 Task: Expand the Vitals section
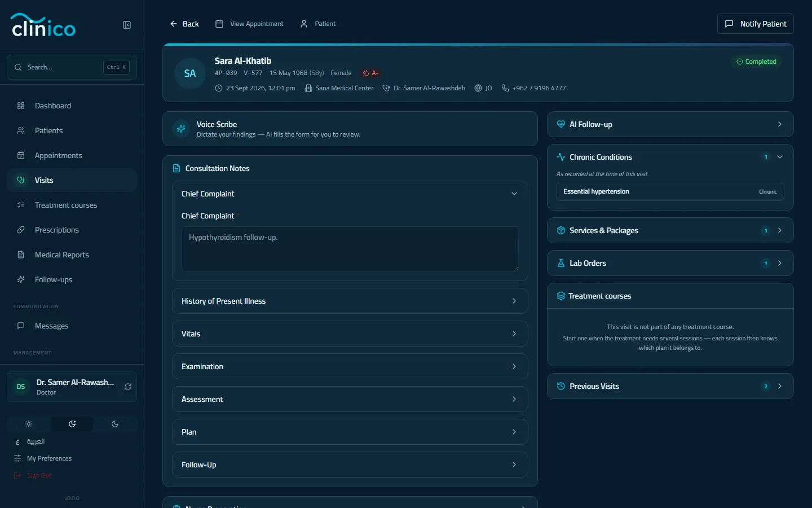pos(350,334)
